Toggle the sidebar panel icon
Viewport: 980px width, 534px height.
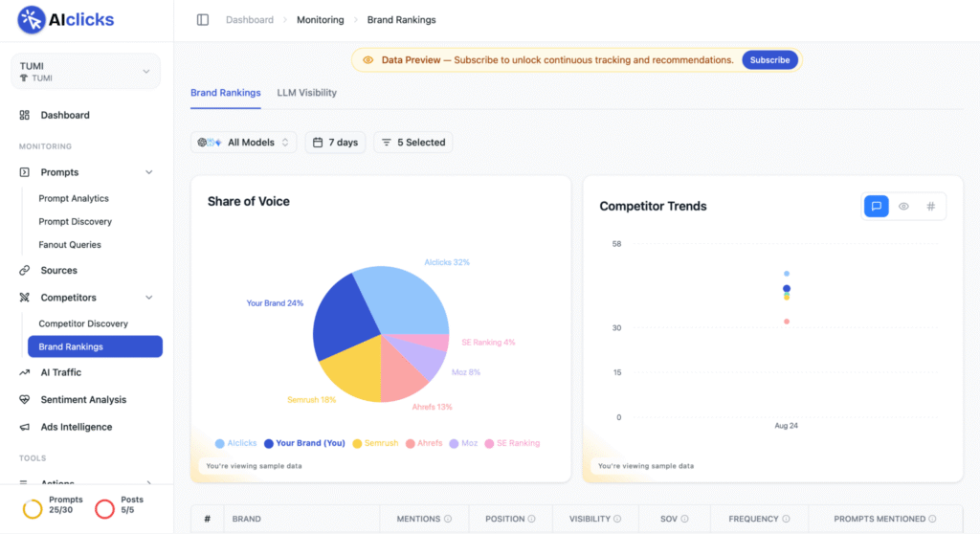click(203, 20)
